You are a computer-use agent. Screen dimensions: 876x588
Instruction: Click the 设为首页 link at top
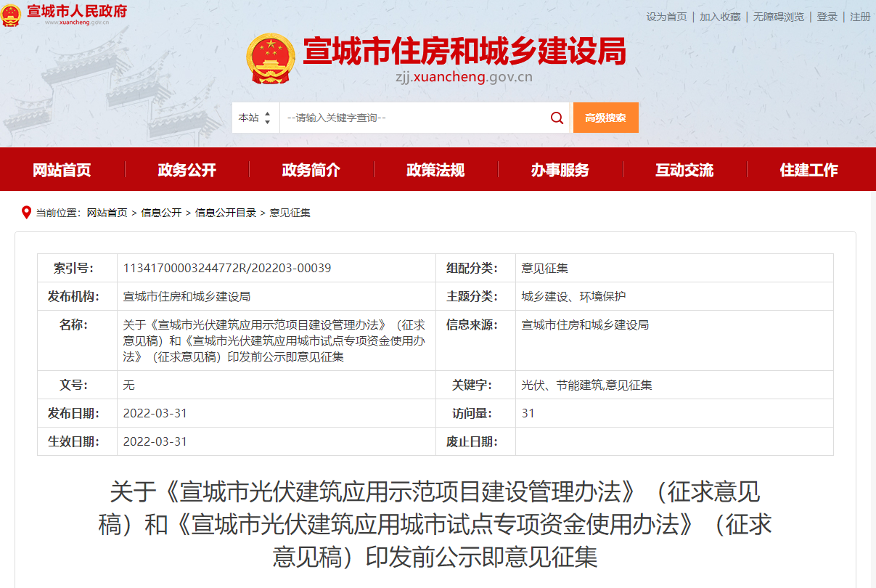tap(666, 17)
